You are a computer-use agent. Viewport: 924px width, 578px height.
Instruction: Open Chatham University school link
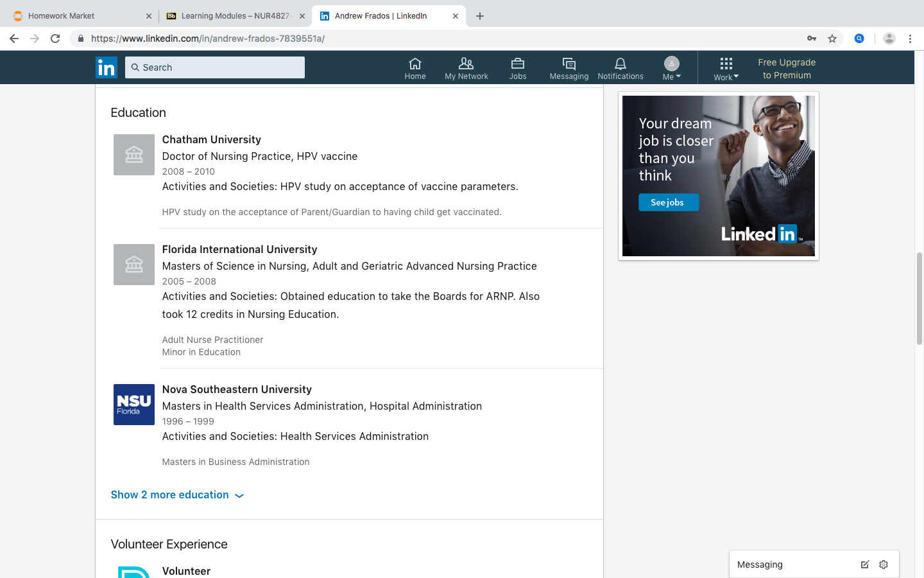tap(212, 139)
